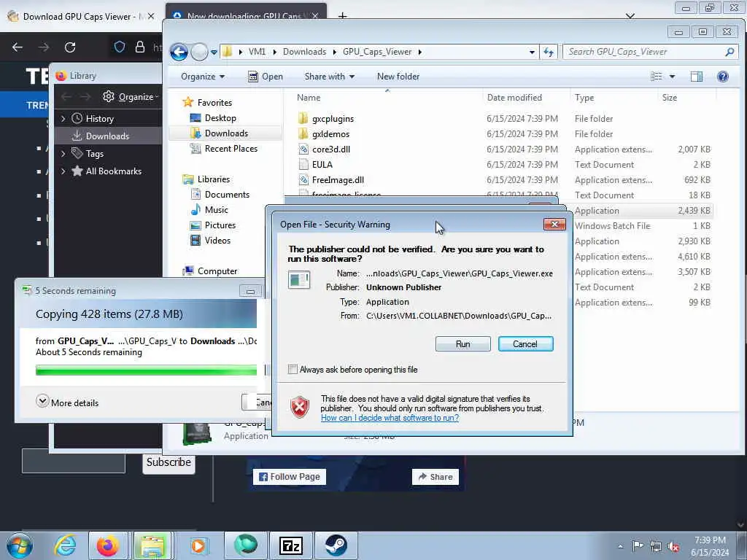Select Downloads under Favorites in Explorer
The height and width of the screenshot is (560, 747).
click(x=226, y=133)
